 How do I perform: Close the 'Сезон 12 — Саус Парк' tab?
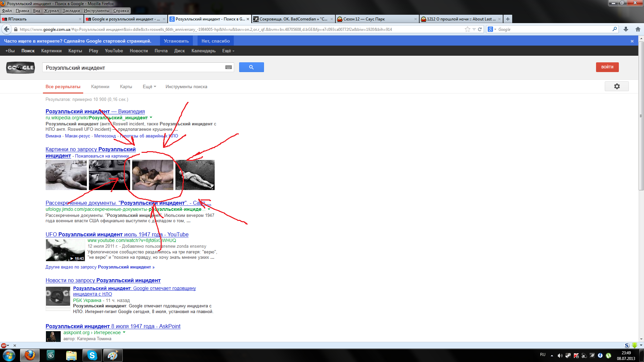416,19
